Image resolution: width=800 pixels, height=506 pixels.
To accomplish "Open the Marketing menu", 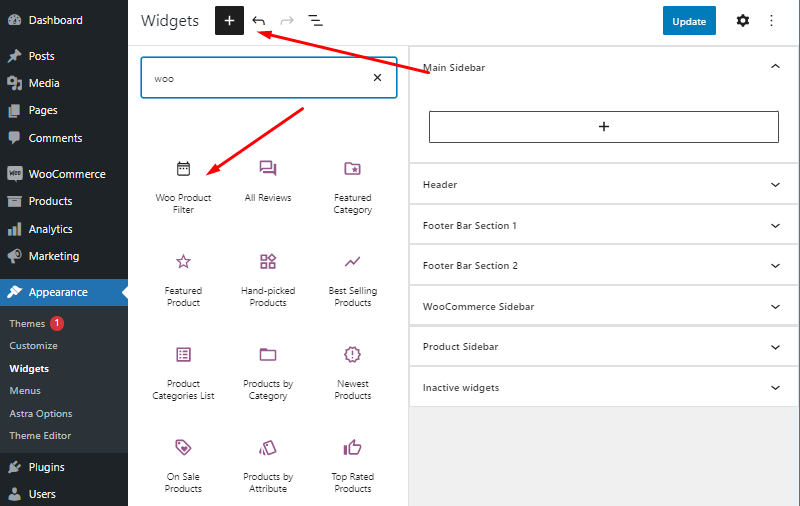I will coord(64,256).
